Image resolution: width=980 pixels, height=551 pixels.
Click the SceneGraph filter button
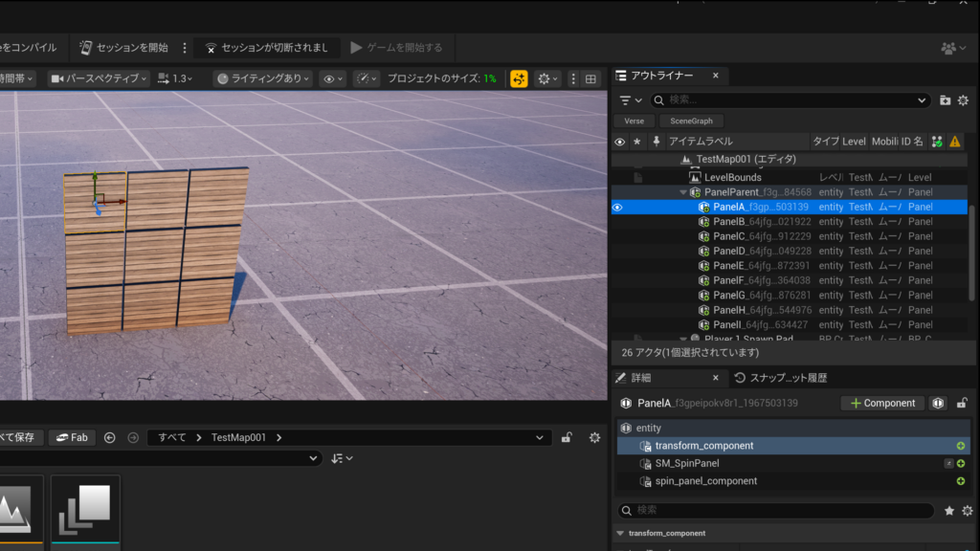tap(691, 121)
